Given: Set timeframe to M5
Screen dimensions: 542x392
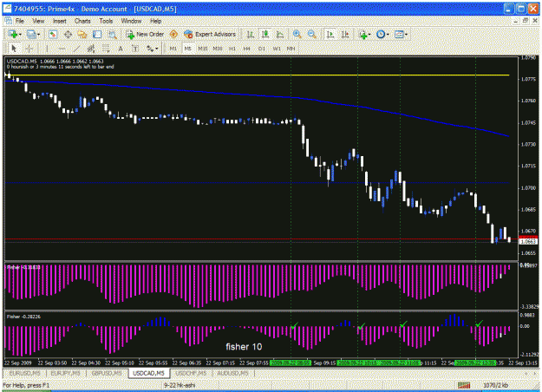Looking at the screenshot, I should [x=187, y=49].
